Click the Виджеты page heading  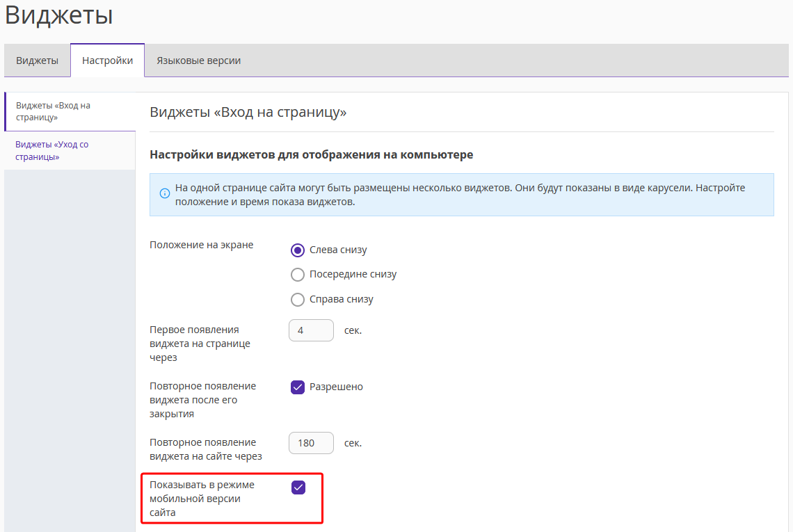[58, 15]
